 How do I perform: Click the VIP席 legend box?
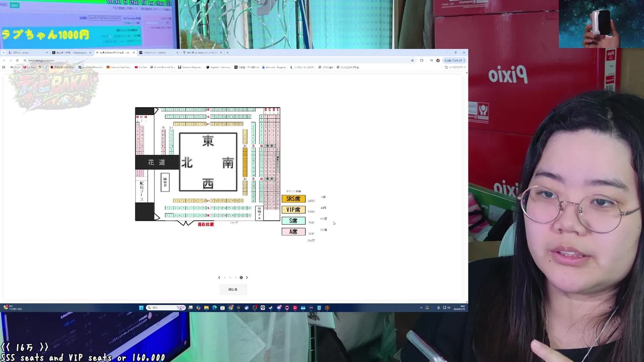[293, 210]
